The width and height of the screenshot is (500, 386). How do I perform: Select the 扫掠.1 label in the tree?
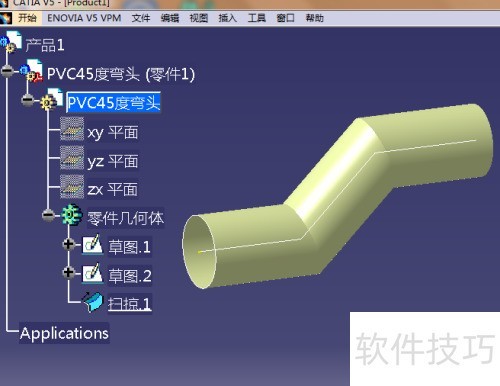130,303
